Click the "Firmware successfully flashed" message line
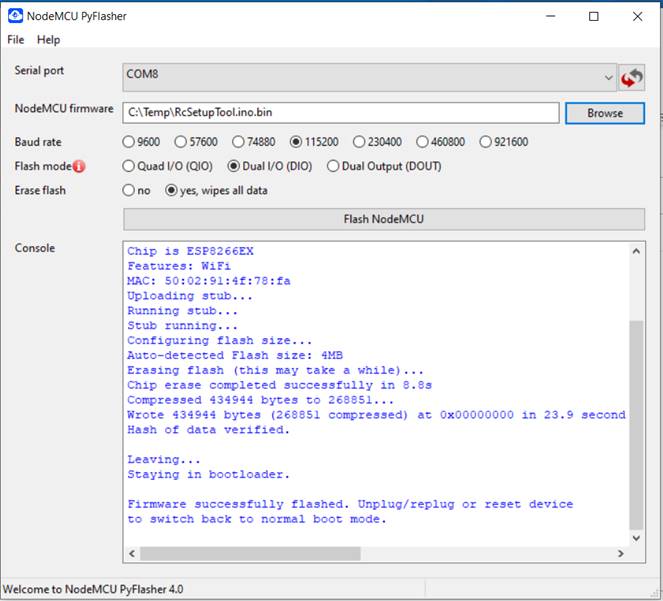This screenshot has width=663, height=601. [350, 504]
